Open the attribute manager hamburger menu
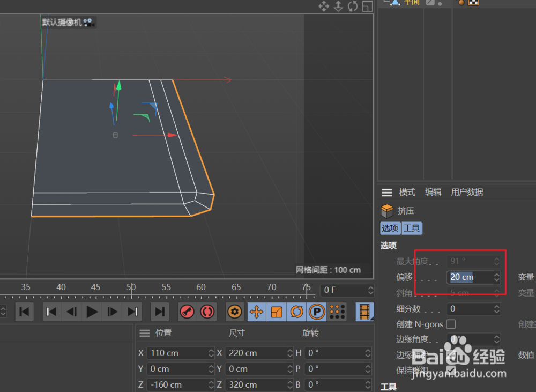This screenshot has width=536, height=392. [x=386, y=192]
